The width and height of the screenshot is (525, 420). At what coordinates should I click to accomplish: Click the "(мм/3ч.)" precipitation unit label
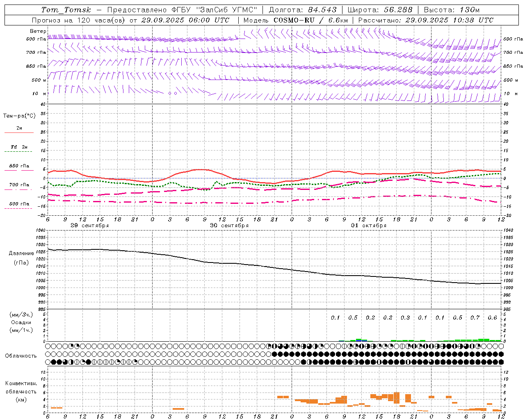[21, 315]
